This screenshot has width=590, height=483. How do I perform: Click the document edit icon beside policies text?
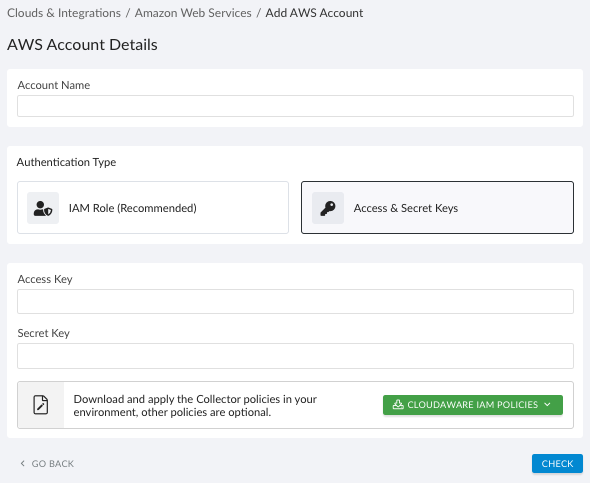(41, 405)
